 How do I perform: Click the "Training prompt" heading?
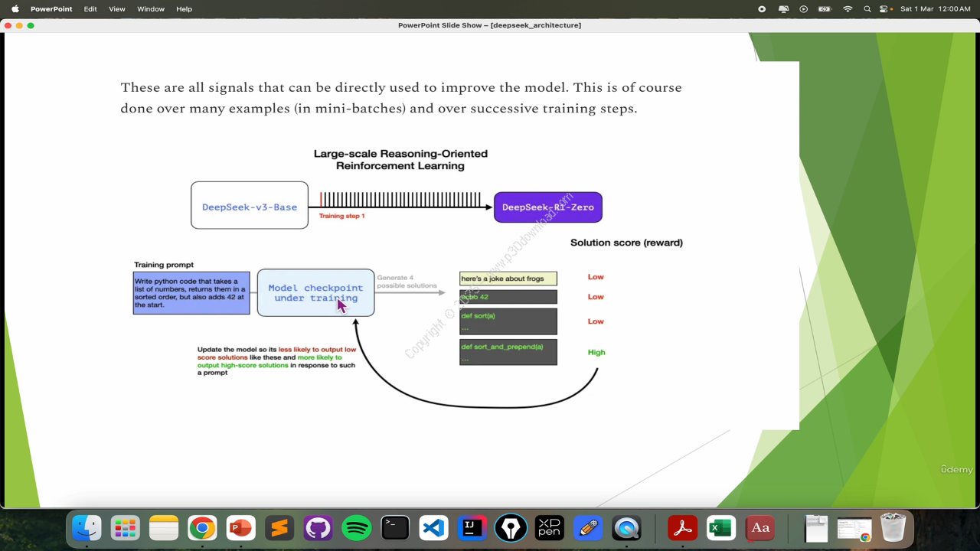click(x=164, y=265)
